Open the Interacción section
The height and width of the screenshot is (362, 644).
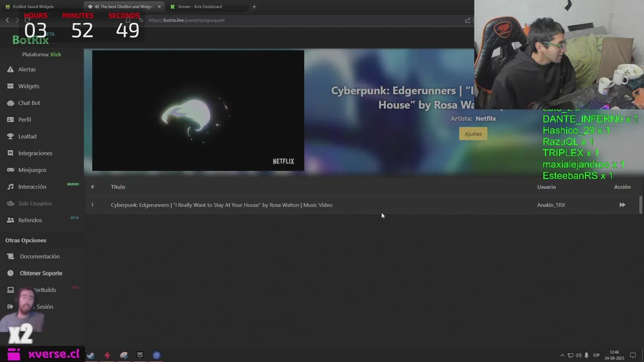pos(32,187)
